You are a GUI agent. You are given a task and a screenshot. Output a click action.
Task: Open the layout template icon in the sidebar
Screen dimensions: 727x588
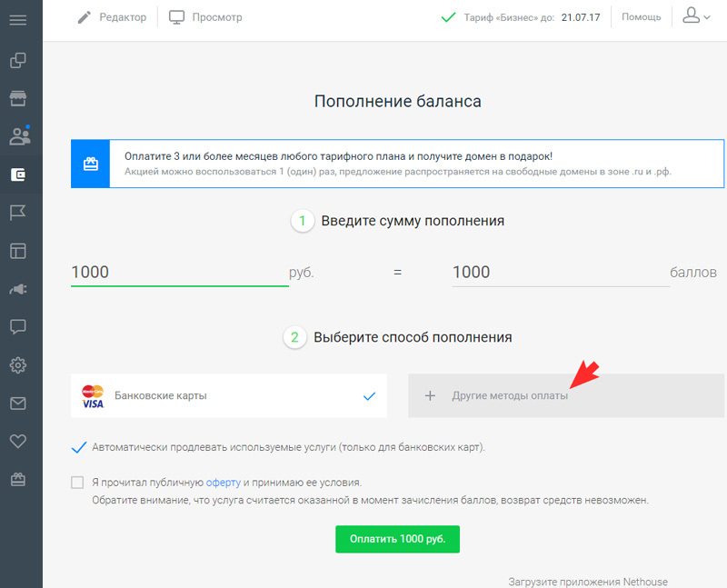pos(17,251)
